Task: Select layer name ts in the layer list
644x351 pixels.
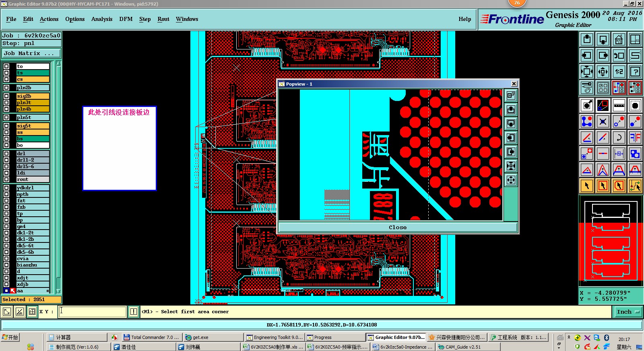Action: pos(33,73)
